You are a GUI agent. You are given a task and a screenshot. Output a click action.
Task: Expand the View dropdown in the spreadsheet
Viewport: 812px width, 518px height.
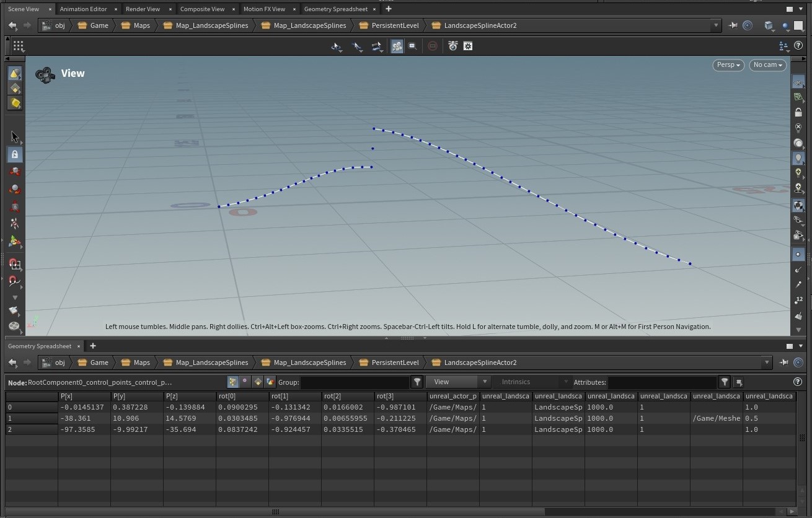[460, 382]
